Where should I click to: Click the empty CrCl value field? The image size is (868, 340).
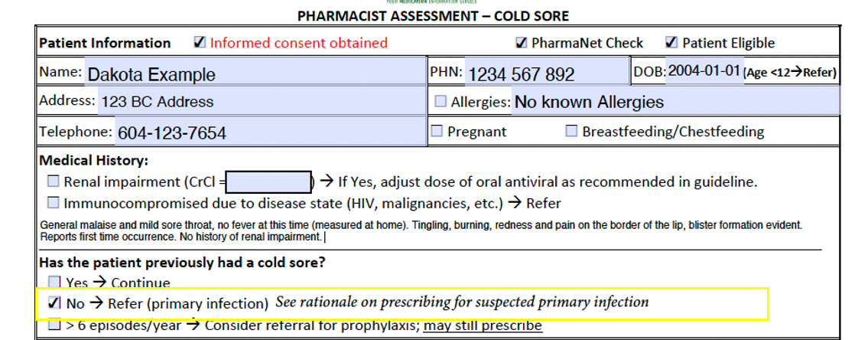pyautogui.click(x=269, y=182)
